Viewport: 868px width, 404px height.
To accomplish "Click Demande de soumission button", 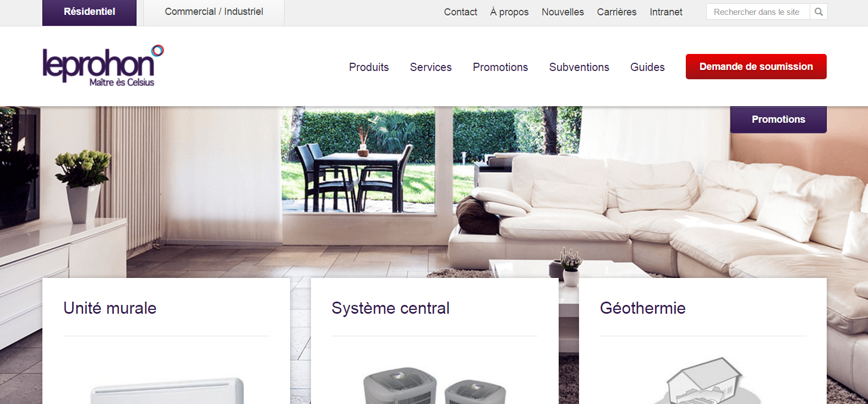I will point(756,67).
